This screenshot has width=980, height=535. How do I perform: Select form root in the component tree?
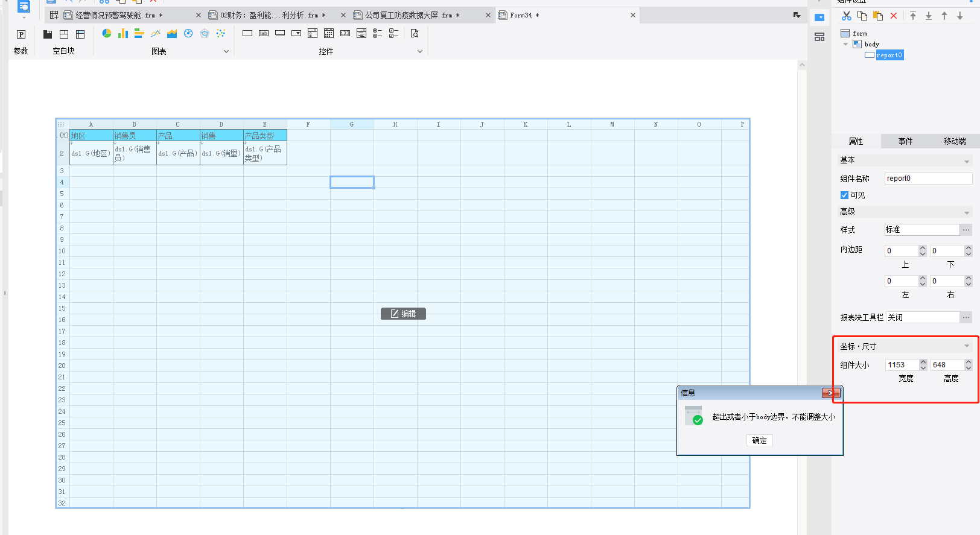coord(860,33)
